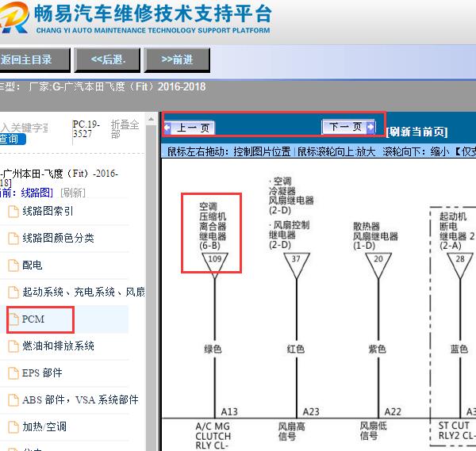Open 线路图颜色分类 tree item
Screen dimensions: 476x451
pos(58,238)
